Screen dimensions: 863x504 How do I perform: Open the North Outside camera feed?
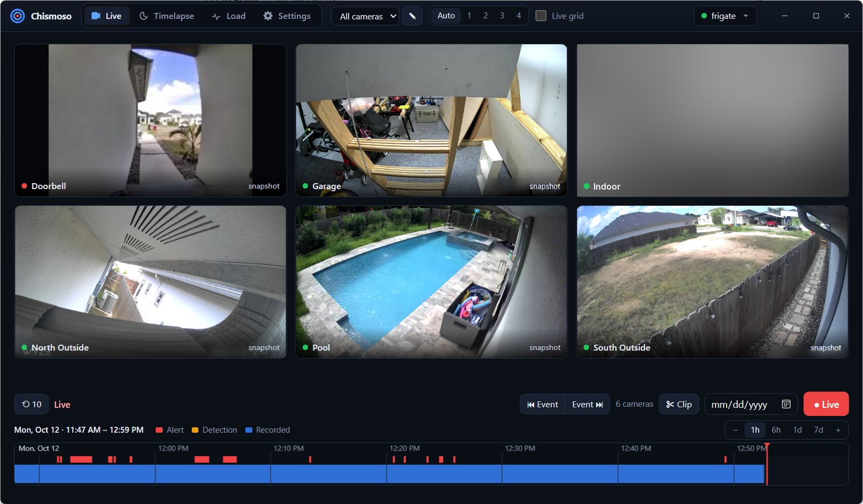150,281
